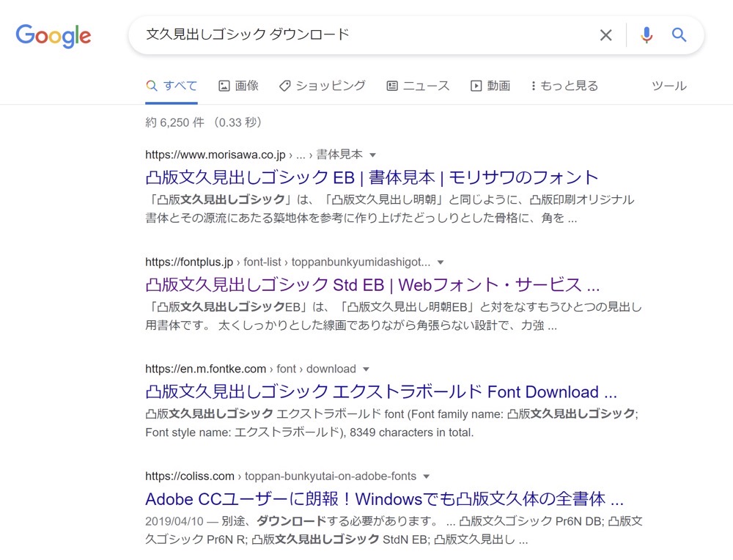Open the エクストラボールド Font Download result
733x560 pixels.
pos(381,391)
